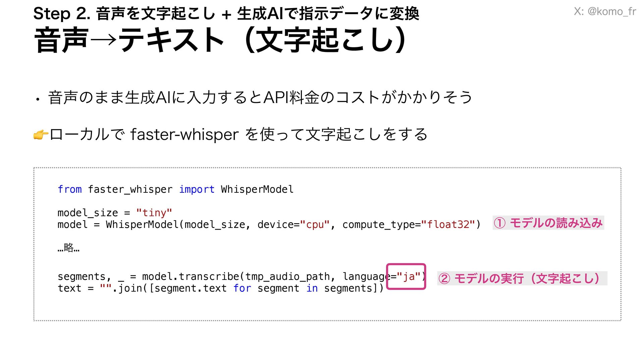Click the pink box around "ja"
The image size is (644, 362).
(x=406, y=276)
